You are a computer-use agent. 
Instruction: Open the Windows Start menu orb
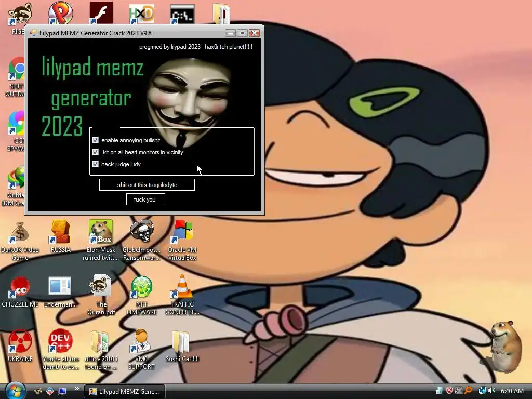tap(16, 391)
